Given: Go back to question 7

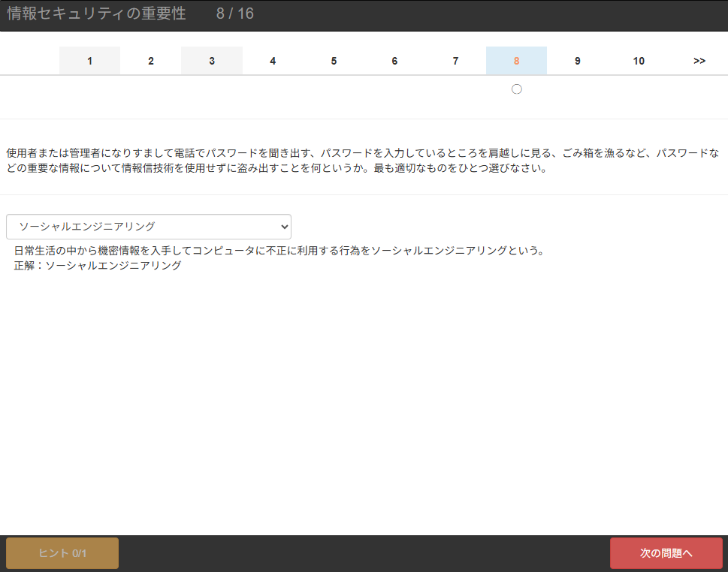Looking at the screenshot, I should click(455, 61).
